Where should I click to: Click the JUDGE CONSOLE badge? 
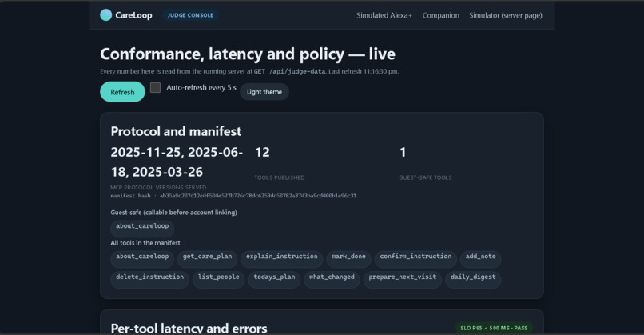point(191,15)
